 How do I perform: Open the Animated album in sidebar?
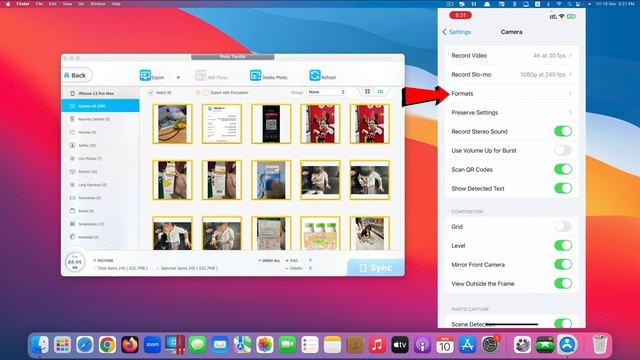(x=100, y=237)
